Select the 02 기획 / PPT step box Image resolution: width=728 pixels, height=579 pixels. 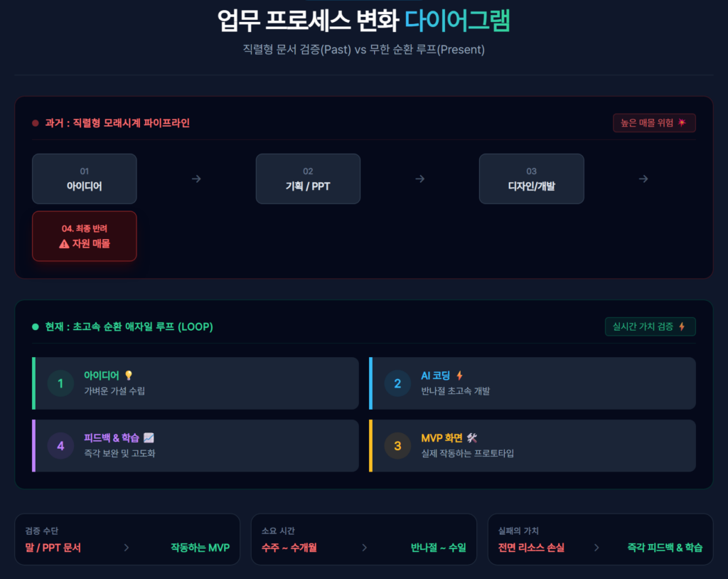click(308, 179)
